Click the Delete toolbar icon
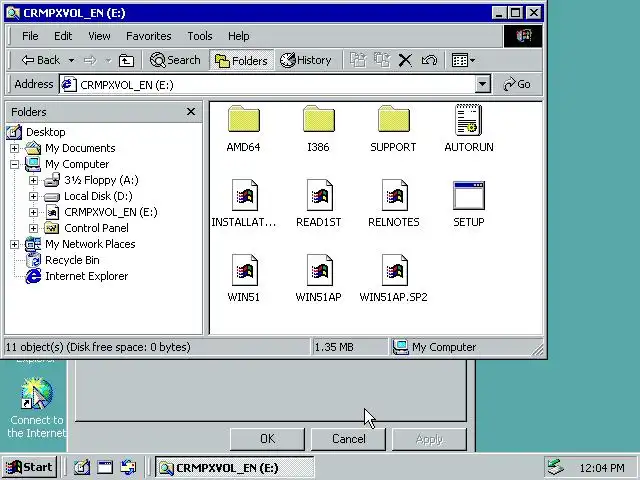 405,60
